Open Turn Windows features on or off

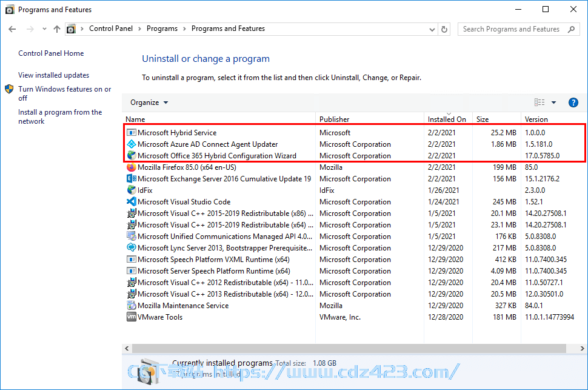(x=64, y=93)
